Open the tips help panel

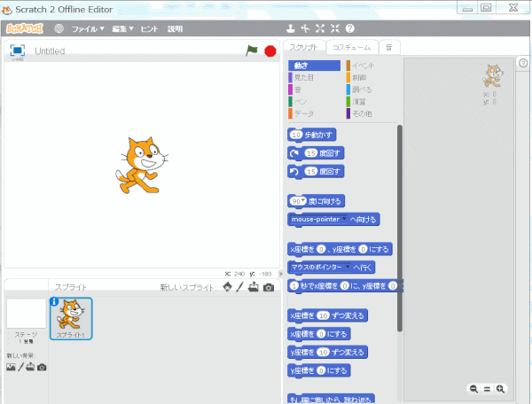pos(523,63)
